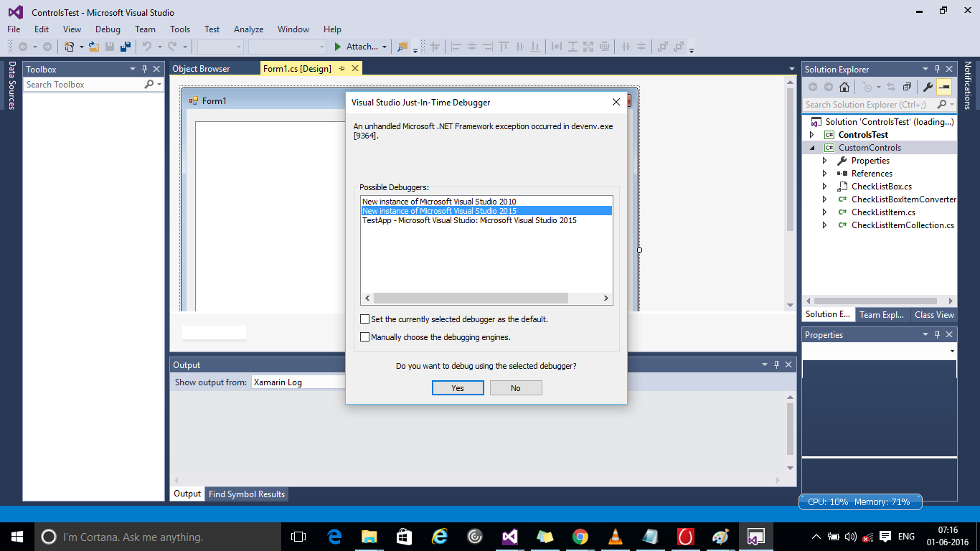Viewport: 980px width, 551px height.
Task: Click Collapse All icon in Solution Explorer
Action: [907, 87]
